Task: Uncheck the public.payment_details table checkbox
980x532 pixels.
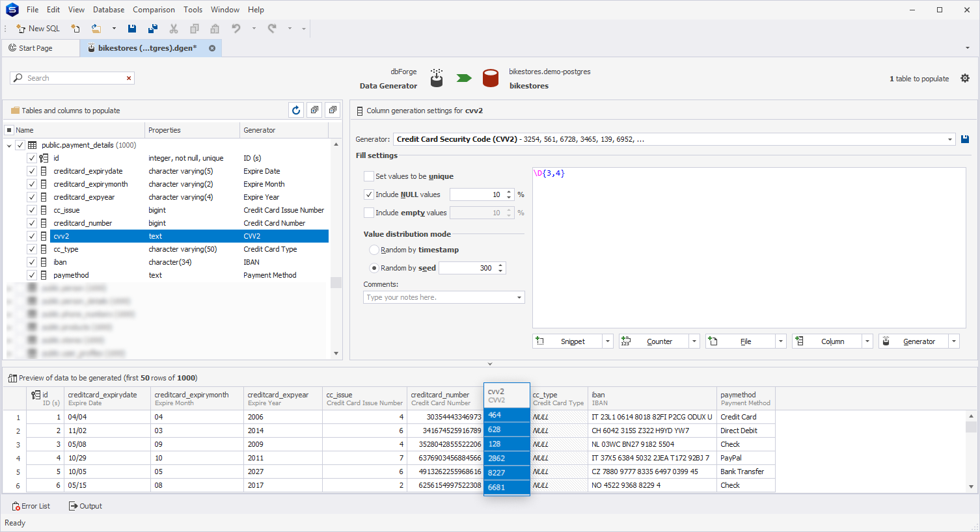Action: pyautogui.click(x=20, y=145)
